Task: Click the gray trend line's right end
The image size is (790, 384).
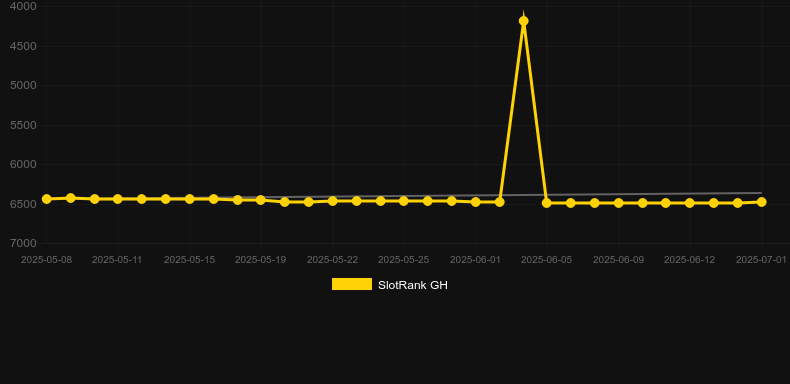Action: 761,193
